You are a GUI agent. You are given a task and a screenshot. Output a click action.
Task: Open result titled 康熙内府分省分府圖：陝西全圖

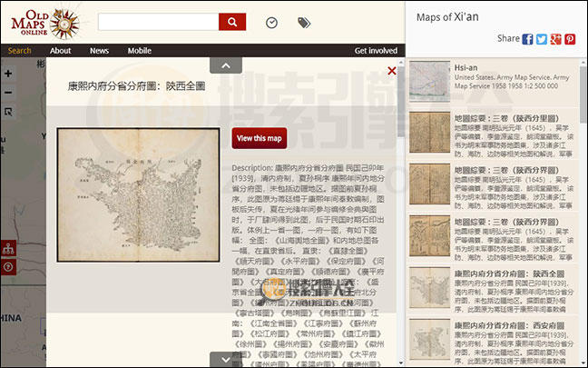coord(510,274)
